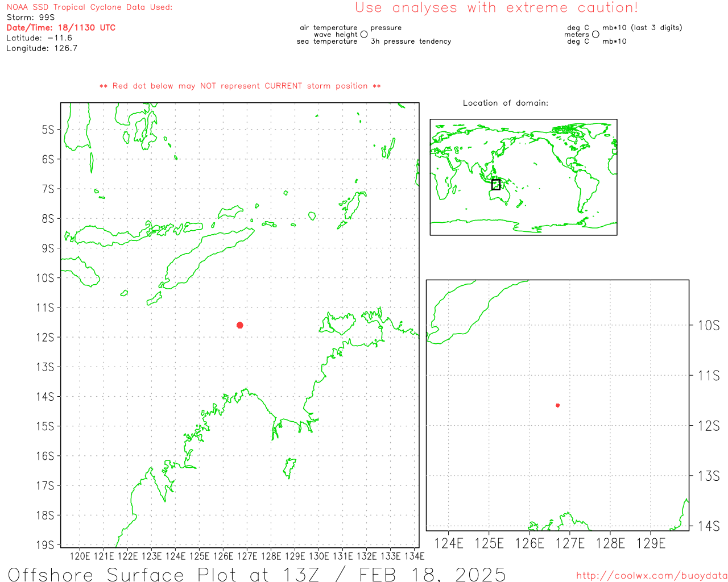Click the '10S' label on the inset map
This screenshot has width=728, height=582.
(x=709, y=326)
